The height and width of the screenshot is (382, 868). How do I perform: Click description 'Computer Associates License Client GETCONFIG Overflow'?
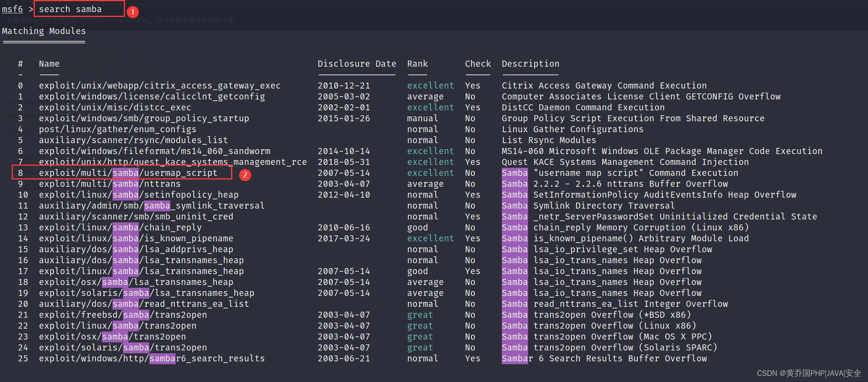(641, 97)
